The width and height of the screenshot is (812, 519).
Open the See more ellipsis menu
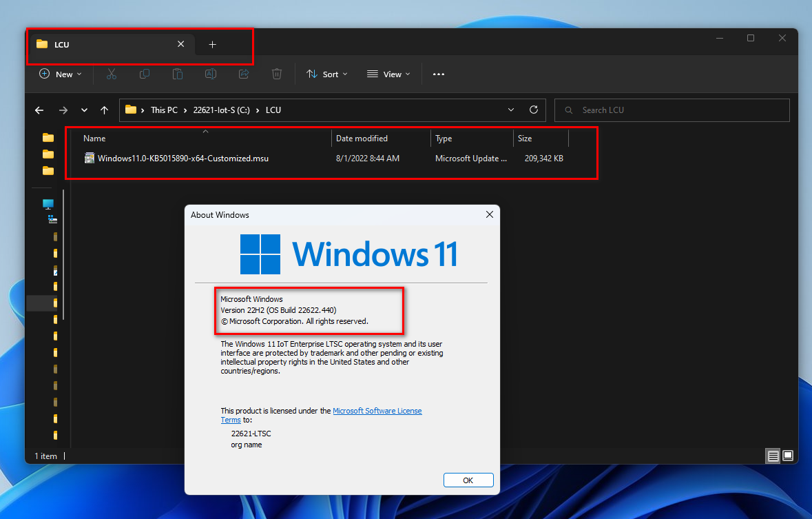pos(439,74)
